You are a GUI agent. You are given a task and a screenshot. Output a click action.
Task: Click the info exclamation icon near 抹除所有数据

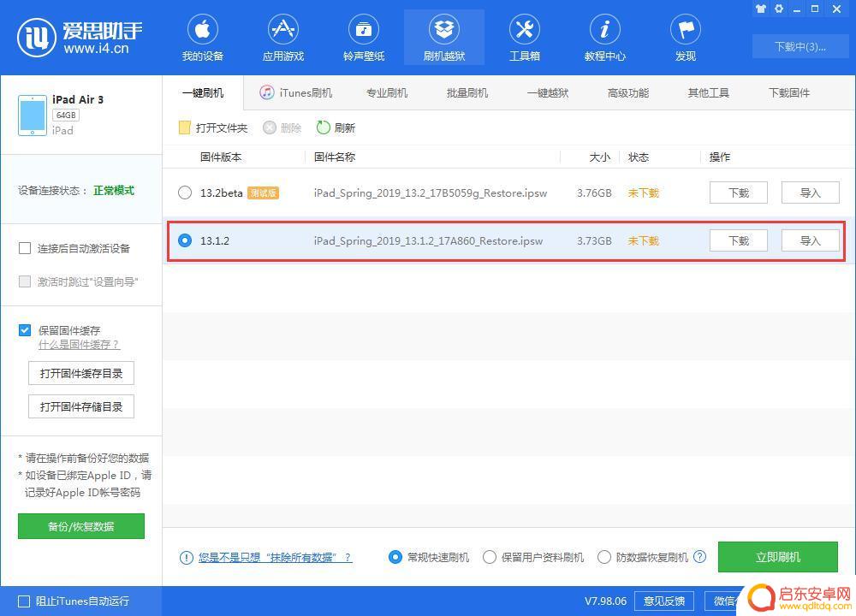186,557
